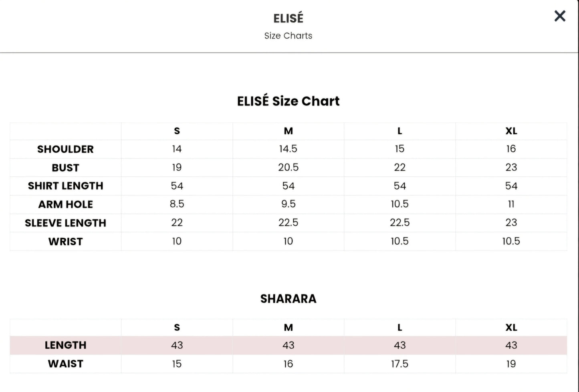Click the XL Sharara waist value 19
This screenshot has width=579, height=392.
click(511, 364)
